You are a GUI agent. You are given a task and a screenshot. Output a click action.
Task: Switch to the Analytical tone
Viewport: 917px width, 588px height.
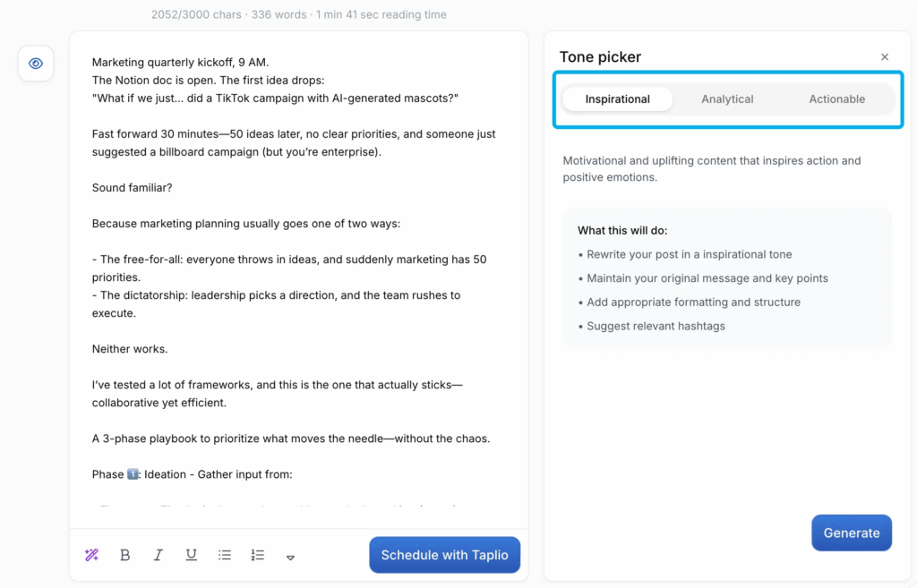pyautogui.click(x=727, y=99)
